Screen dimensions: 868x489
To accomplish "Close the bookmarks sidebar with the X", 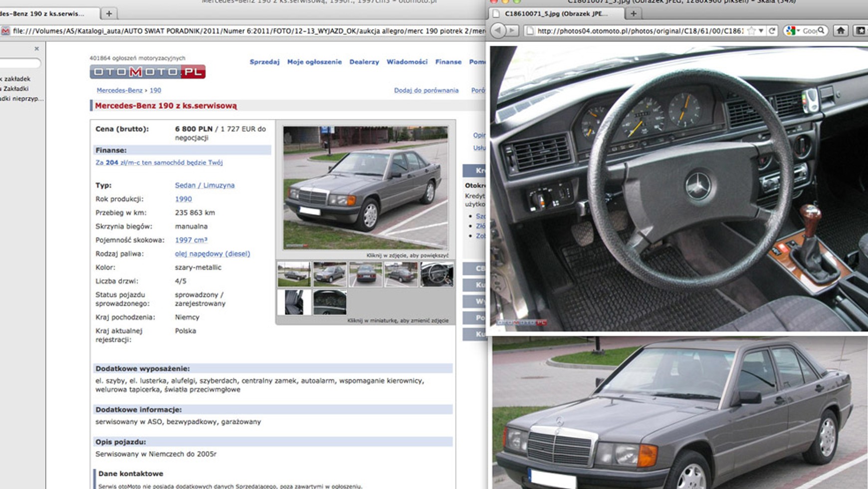I will point(36,49).
